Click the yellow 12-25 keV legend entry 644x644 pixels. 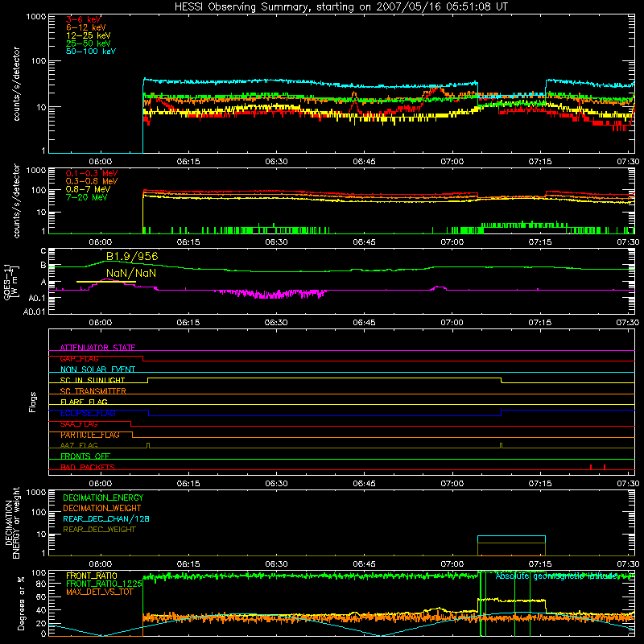click(89, 35)
